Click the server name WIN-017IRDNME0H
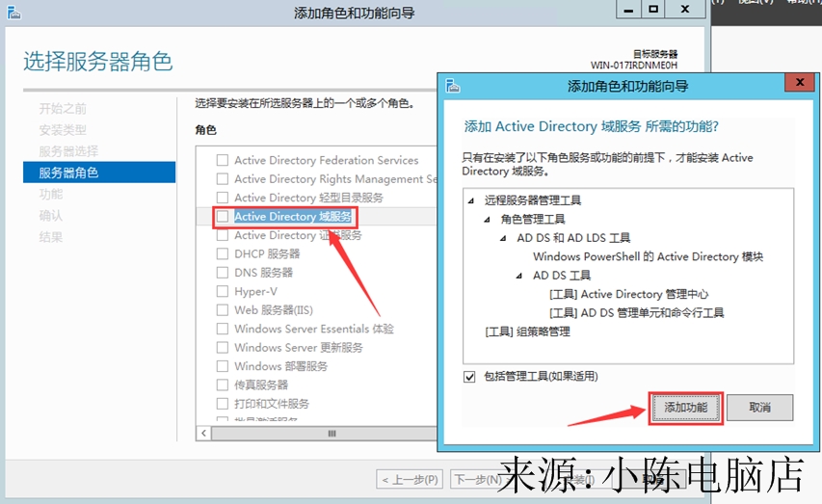This screenshot has height=504, width=822. coord(634,65)
